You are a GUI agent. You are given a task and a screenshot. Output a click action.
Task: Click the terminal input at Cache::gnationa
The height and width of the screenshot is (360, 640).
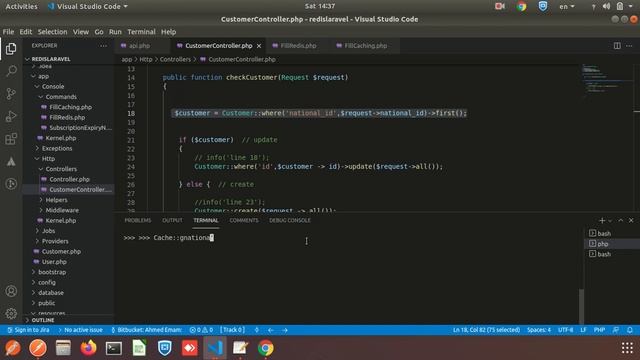183,238
